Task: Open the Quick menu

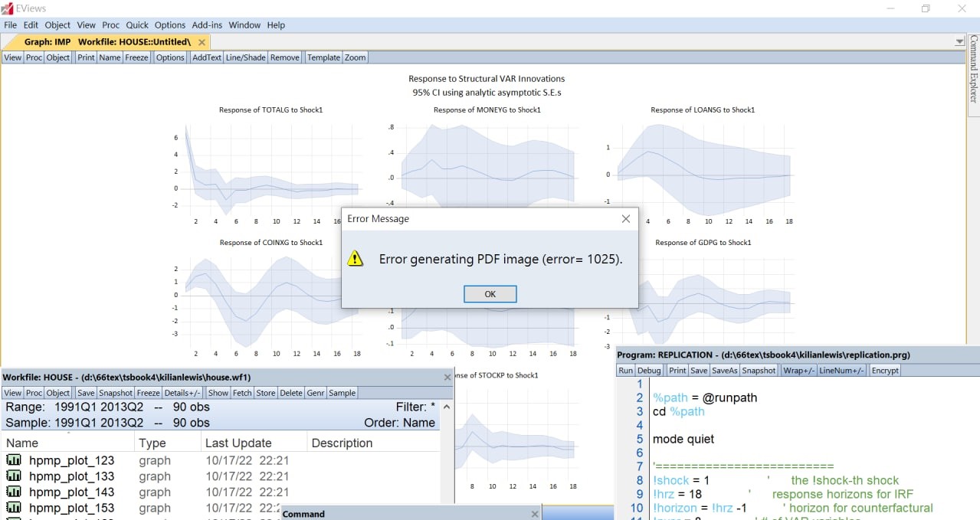Action: (x=137, y=25)
